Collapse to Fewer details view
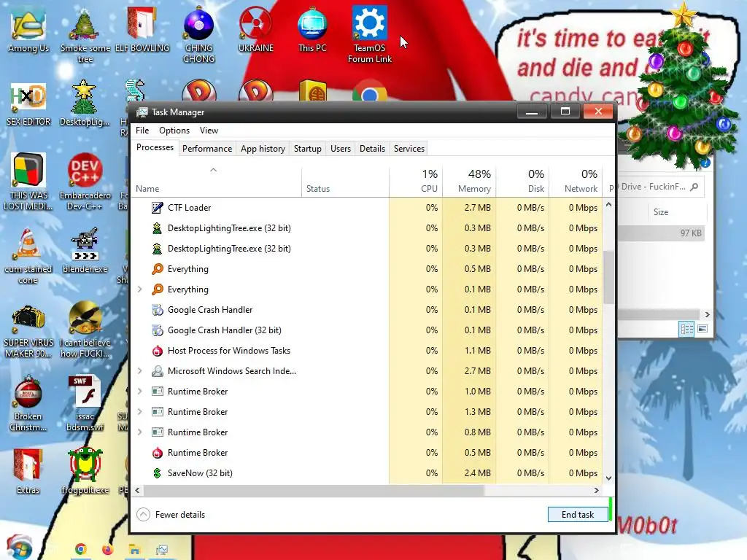This screenshot has width=747, height=560. 171,514
